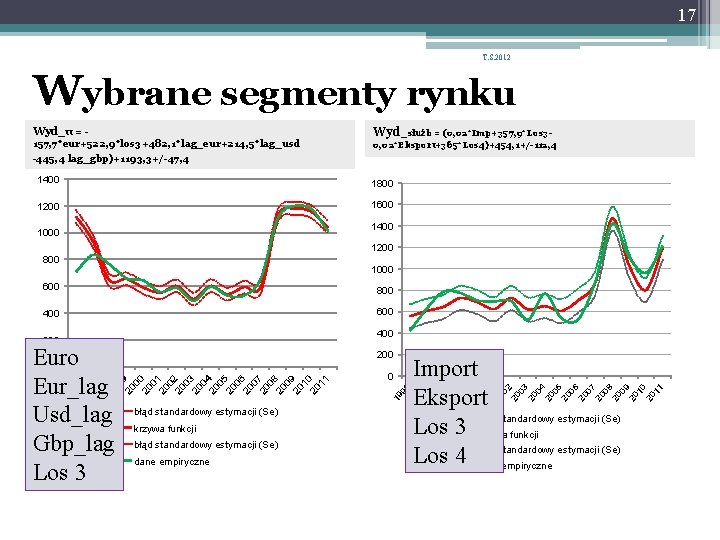Click the 2005 year label on the left chart
This screenshot has height=540, width=720.
click(218, 385)
